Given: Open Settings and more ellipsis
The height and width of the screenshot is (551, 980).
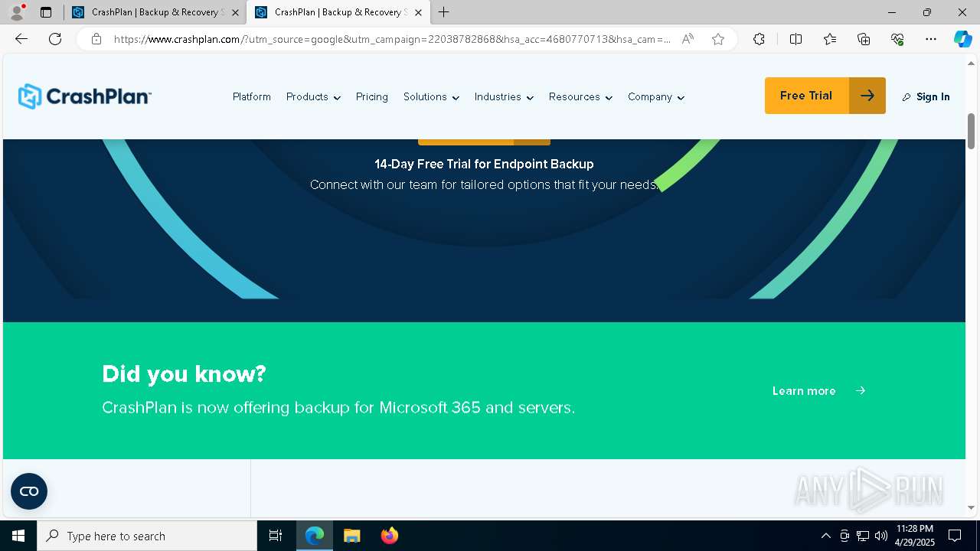Looking at the screenshot, I should (x=931, y=39).
